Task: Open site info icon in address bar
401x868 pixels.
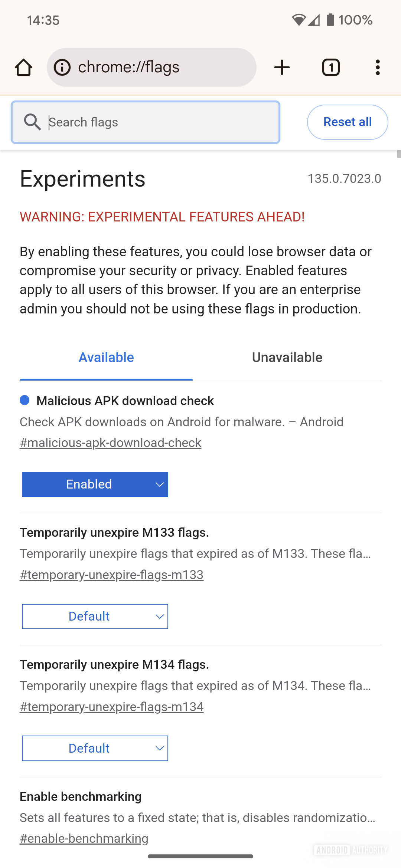Action: [62, 68]
